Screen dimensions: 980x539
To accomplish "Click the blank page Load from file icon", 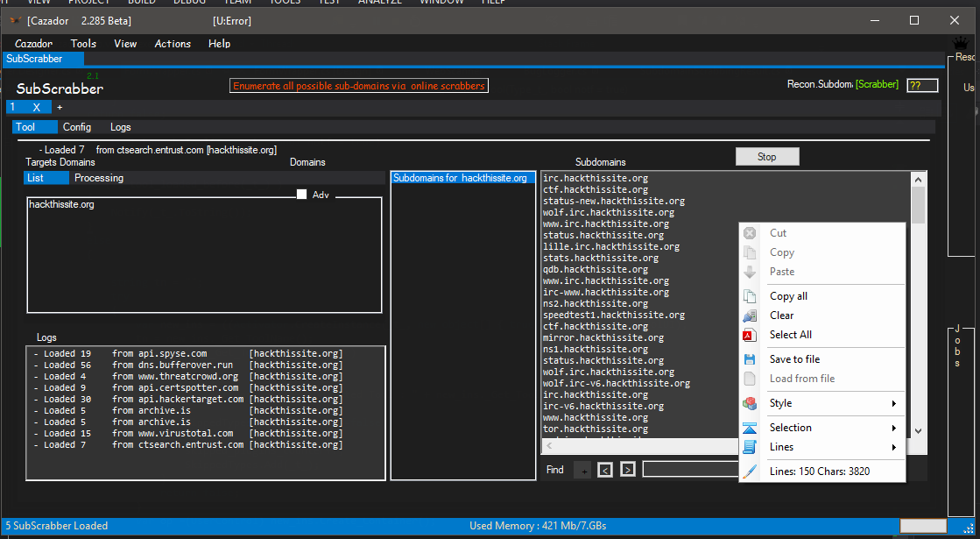I will [x=750, y=379].
